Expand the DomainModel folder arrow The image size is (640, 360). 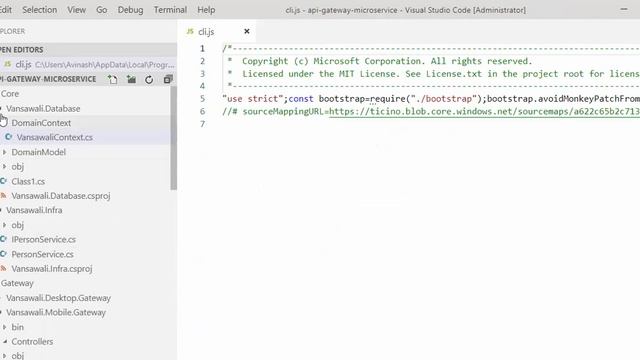[x=4, y=152]
